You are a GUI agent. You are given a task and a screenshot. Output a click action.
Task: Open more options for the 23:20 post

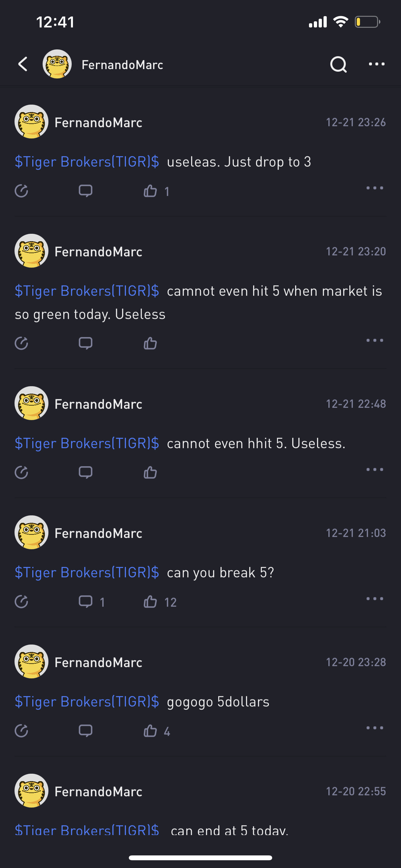pos(375,340)
